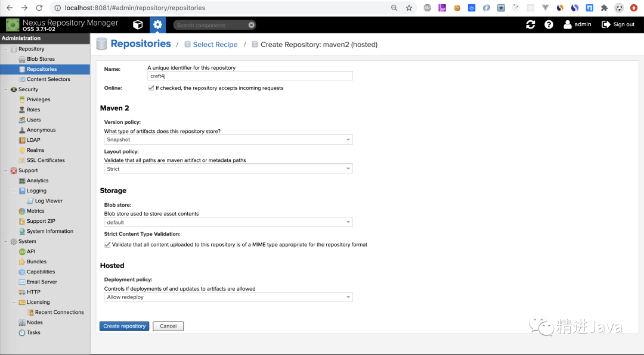Open the Help question mark icon
The image size is (644, 355).
pyautogui.click(x=549, y=24)
